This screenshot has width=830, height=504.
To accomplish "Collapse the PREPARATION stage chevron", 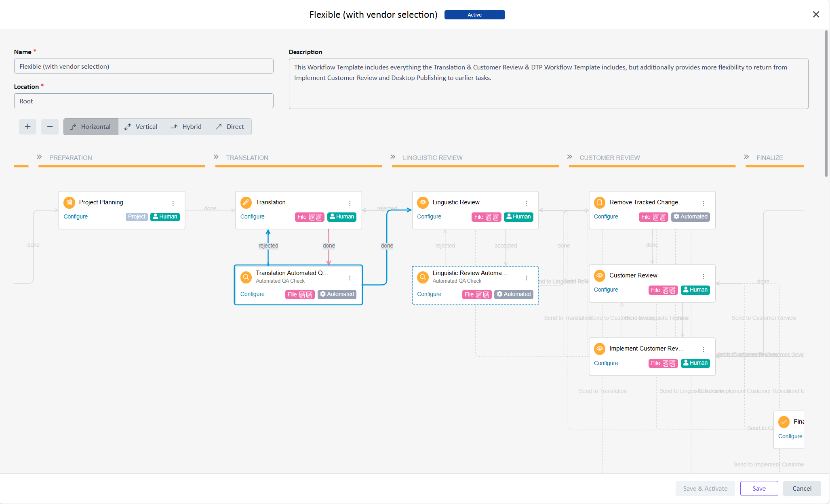I will point(39,157).
